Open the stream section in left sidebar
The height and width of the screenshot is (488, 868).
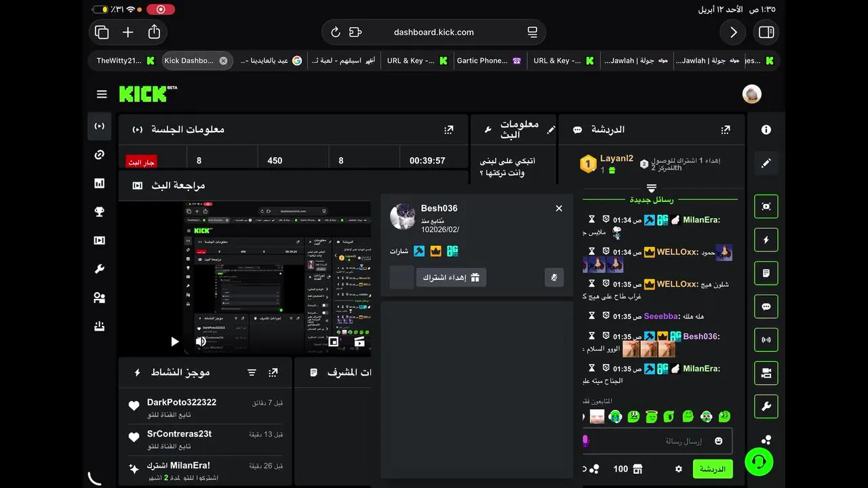[100, 126]
